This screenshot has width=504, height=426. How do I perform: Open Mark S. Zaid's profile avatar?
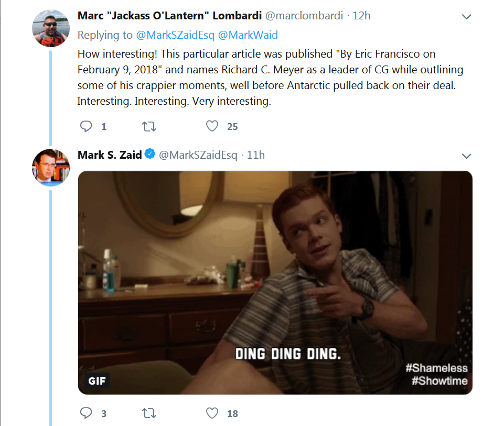(x=51, y=167)
